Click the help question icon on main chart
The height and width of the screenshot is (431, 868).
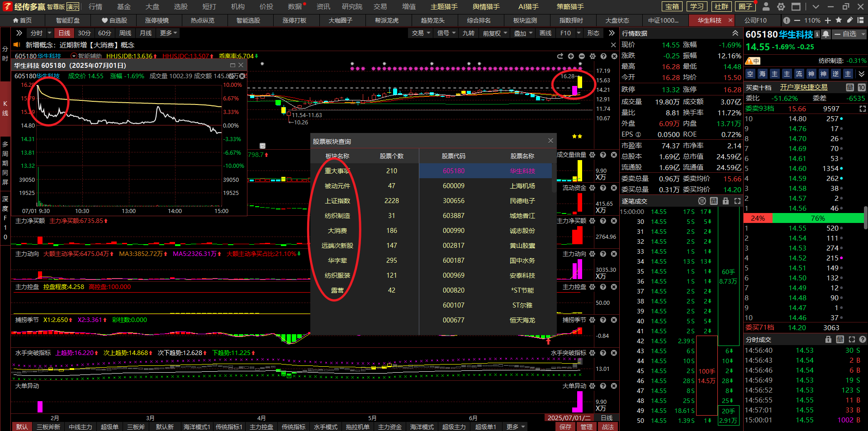pos(603,56)
